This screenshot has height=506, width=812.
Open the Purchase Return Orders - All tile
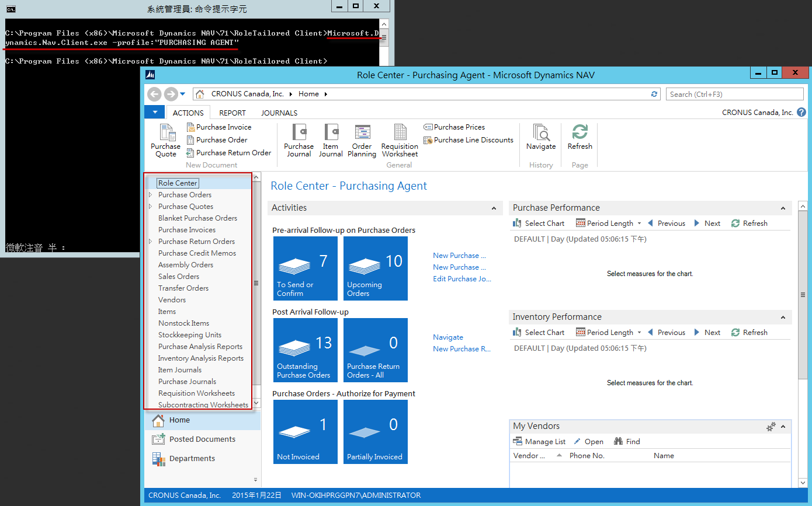point(376,350)
